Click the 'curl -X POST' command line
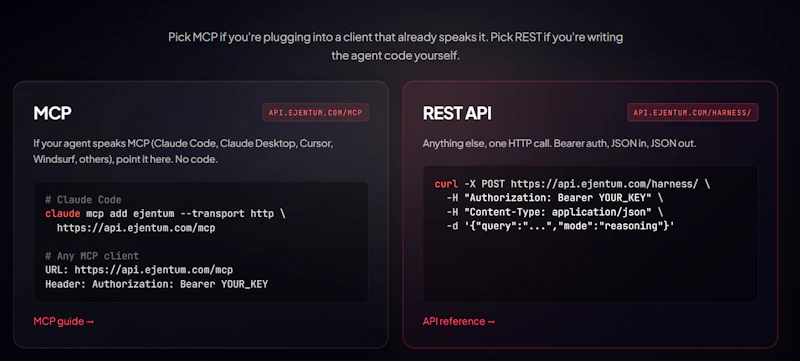 click(x=572, y=184)
